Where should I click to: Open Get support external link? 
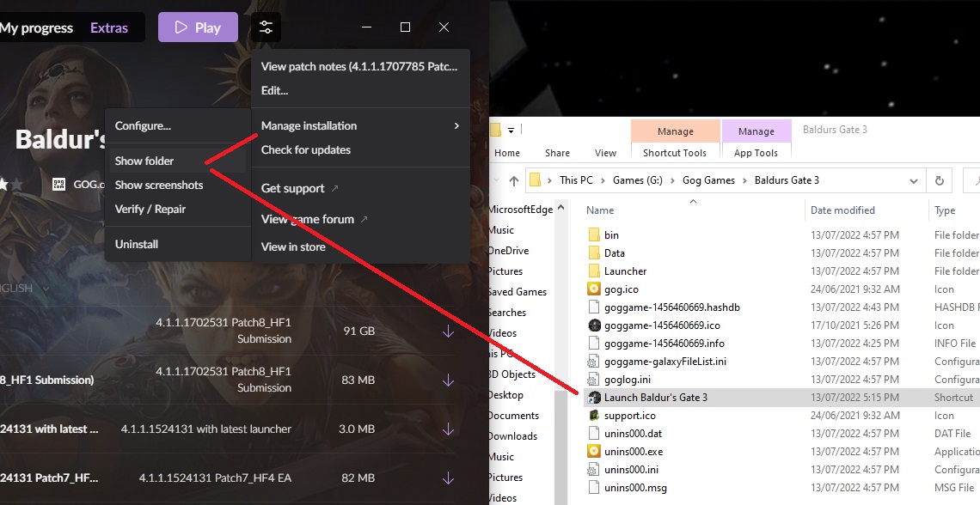pyautogui.click(x=299, y=188)
